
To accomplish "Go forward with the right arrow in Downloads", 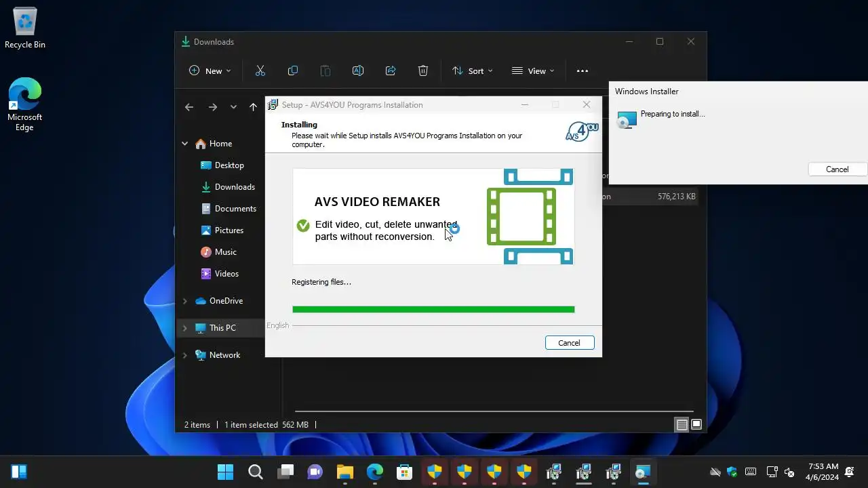I will point(213,107).
